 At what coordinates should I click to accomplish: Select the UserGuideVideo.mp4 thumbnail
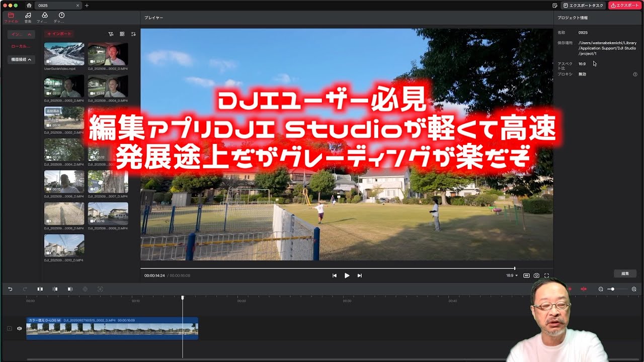[64, 54]
